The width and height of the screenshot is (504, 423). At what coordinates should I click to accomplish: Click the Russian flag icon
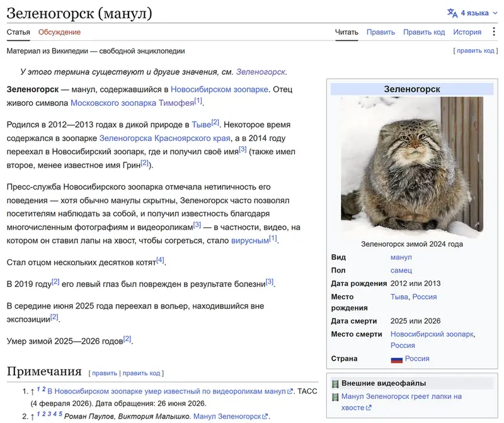coord(397,359)
